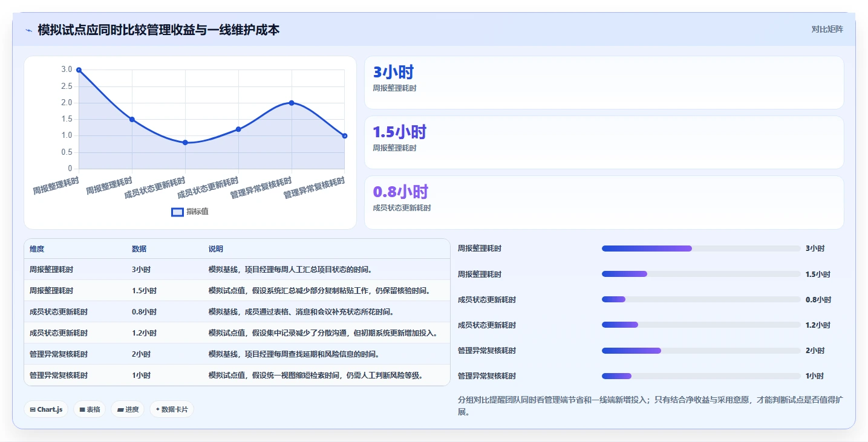Click the title 模拟试点应同时比较管理收益与一线维护成本
Image resolution: width=868 pixels, height=442 pixels.
click(x=158, y=30)
